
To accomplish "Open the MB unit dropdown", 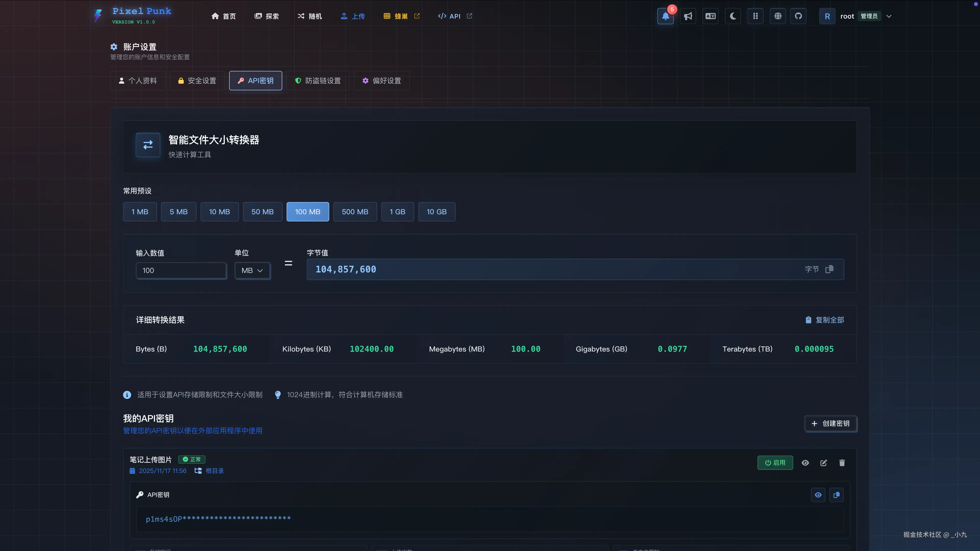I will [252, 270].
